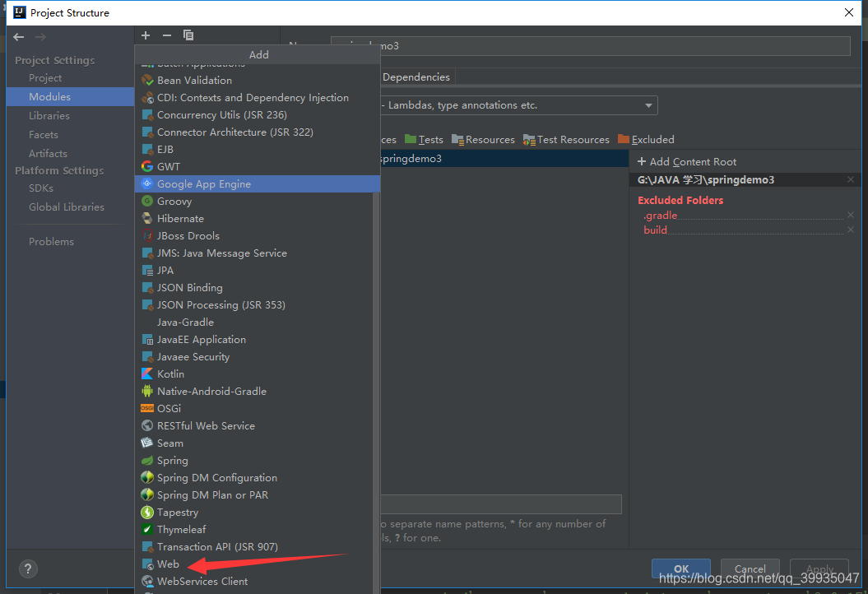This screenshot has width=868, height=594.
Task: Click the Cancel button
Action: click(x=750, y=568)
